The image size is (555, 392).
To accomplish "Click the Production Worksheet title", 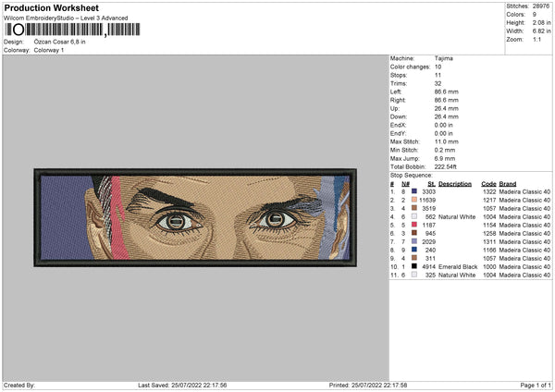I will [51, 8].
